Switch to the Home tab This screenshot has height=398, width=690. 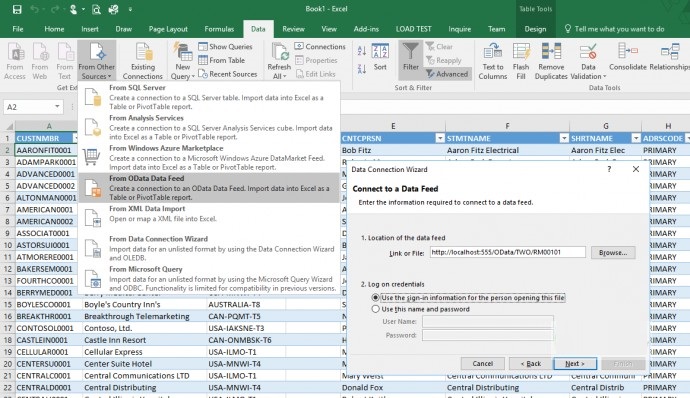[x=54, y=29]
